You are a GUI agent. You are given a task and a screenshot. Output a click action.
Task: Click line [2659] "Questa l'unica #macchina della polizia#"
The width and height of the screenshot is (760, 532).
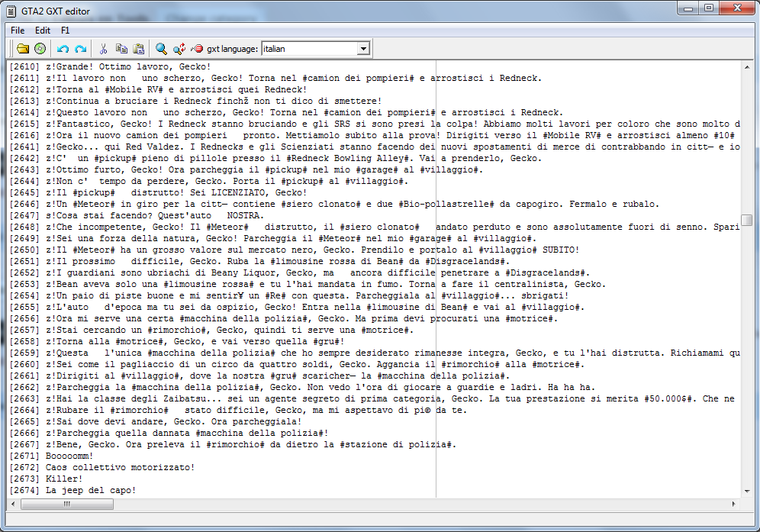point(374,353)
